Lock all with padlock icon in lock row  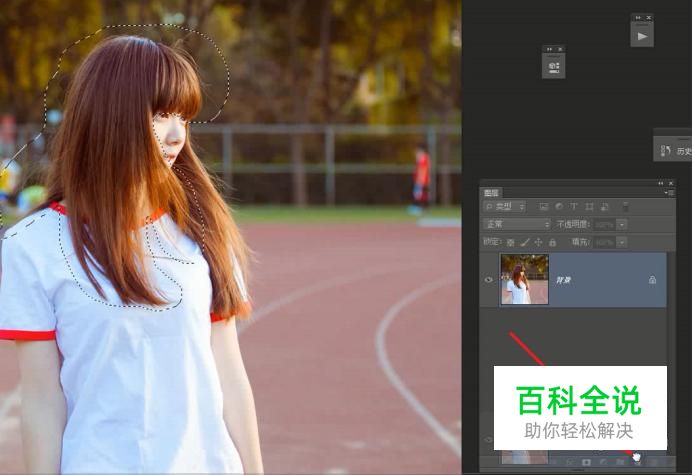coord(552,242)
